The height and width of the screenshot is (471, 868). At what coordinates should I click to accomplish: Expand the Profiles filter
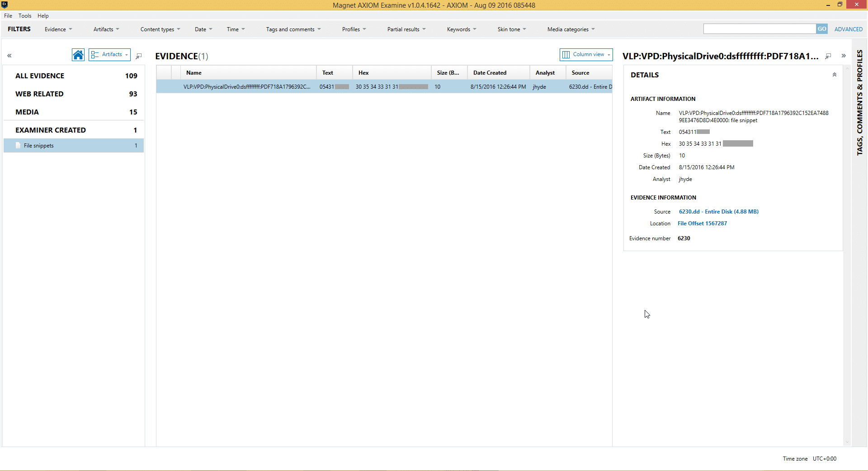354,29
